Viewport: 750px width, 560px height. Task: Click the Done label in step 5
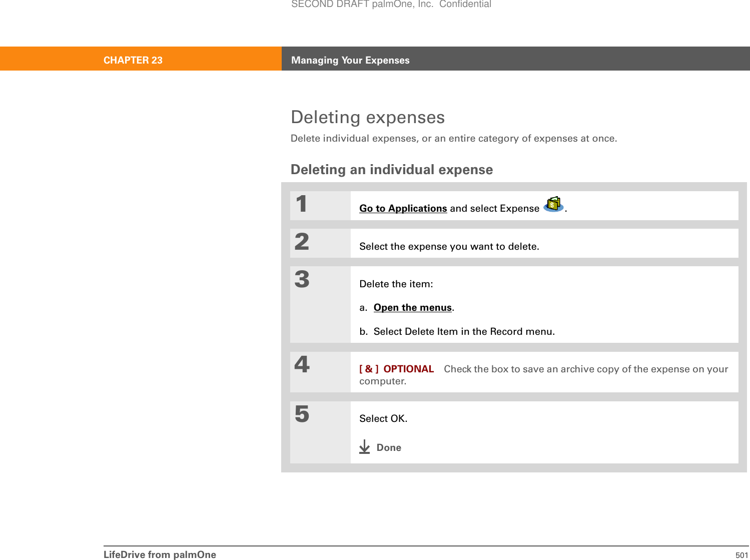point(389,447)
